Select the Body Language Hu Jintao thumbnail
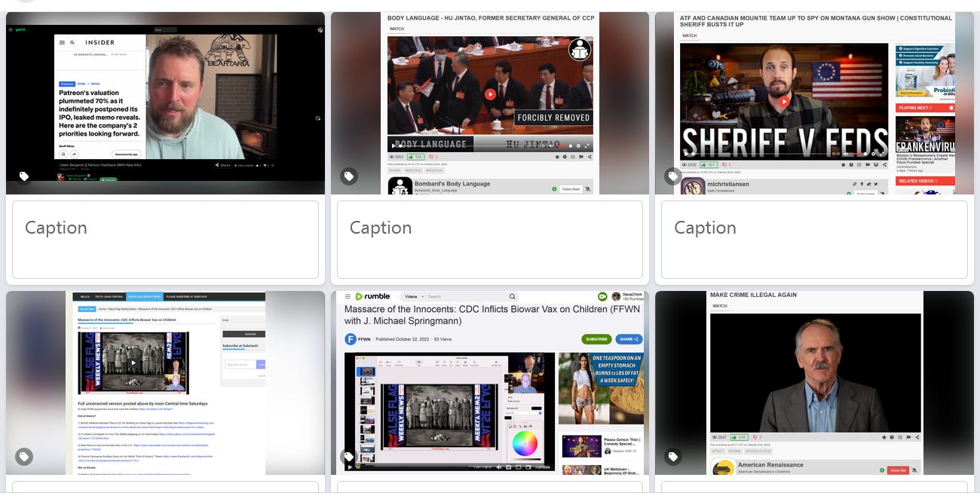This screenshot has width=980, height=502. 490,103
